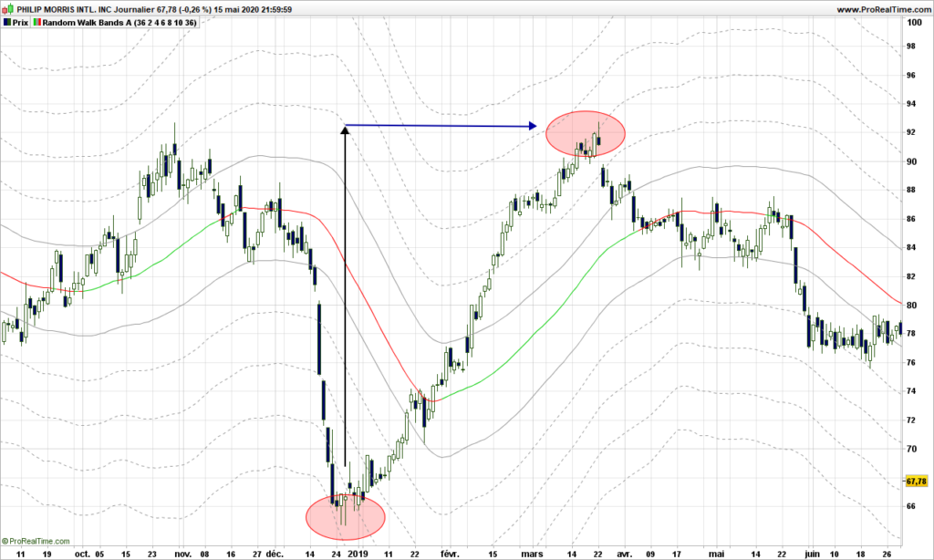Viewport: 934px width, 560px height.
Task: Click date label 09 on the time axis
Action: [649, 554]
